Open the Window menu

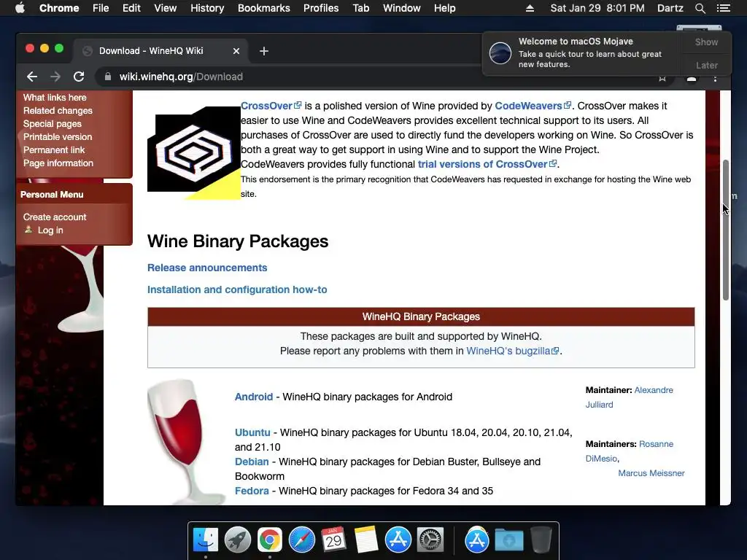coord(402,8)
